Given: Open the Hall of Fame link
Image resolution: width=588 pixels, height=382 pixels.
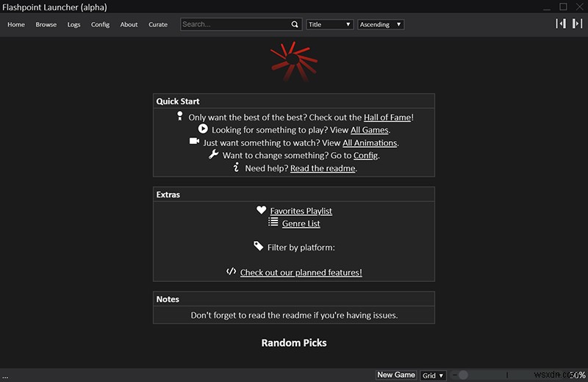Looking at the screenshot, I should tap(387, 118).
